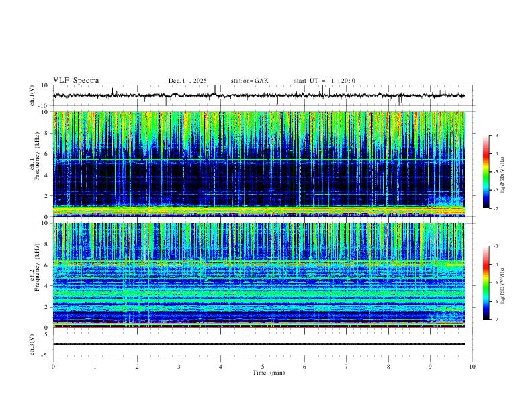This screenshot has width=532, height=411.
Task: Click the "1" tick on the time axis
Action: coord(95,367)
